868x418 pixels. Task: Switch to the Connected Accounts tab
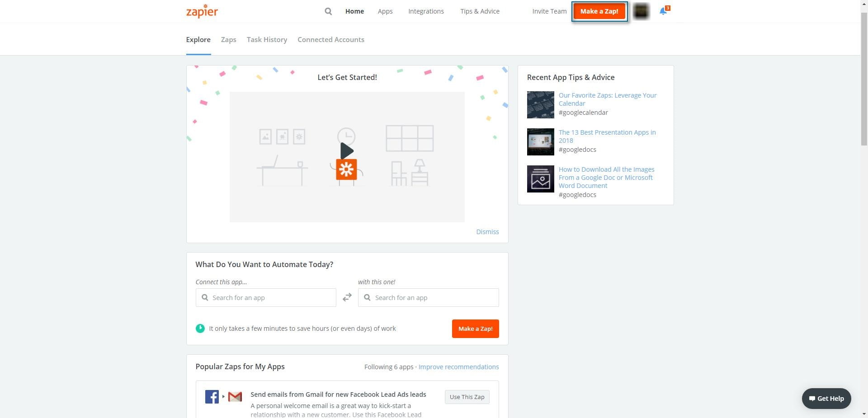[331, 40]
